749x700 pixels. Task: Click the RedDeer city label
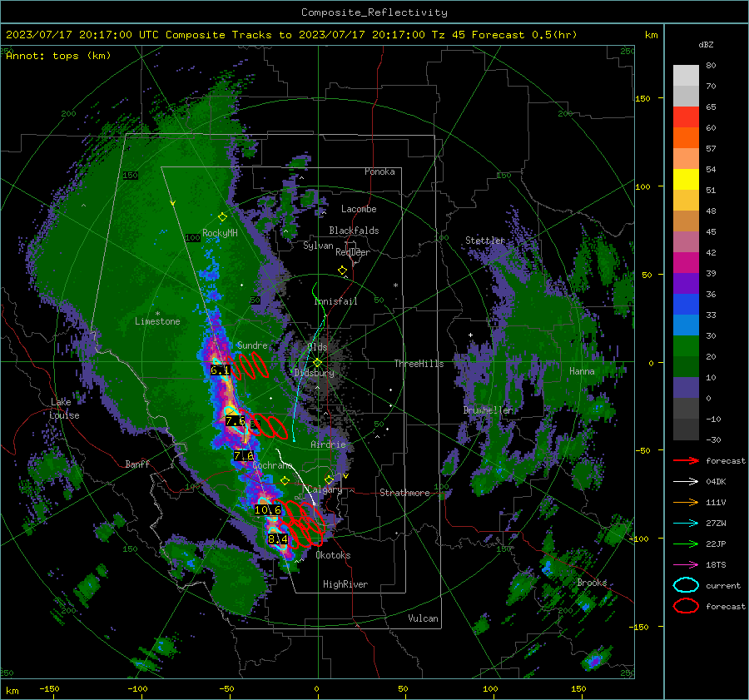tap(353, 252)
